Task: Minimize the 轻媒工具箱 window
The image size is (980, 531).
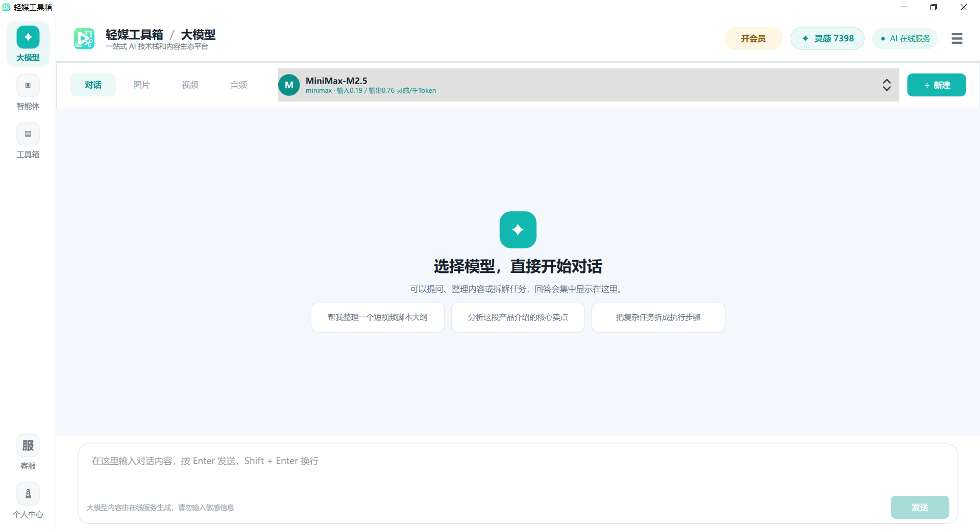Action: coord(904,7)
